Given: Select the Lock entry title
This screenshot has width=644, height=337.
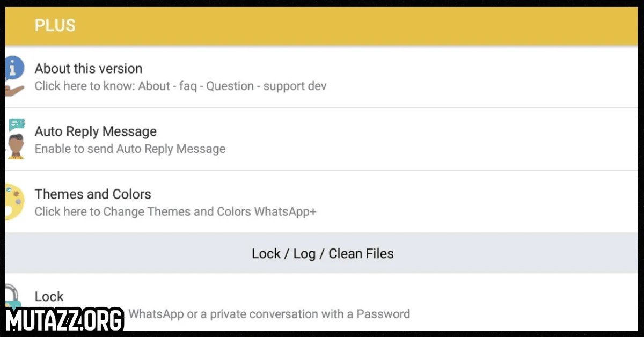Looking at the screenshot, I should 49,297.
